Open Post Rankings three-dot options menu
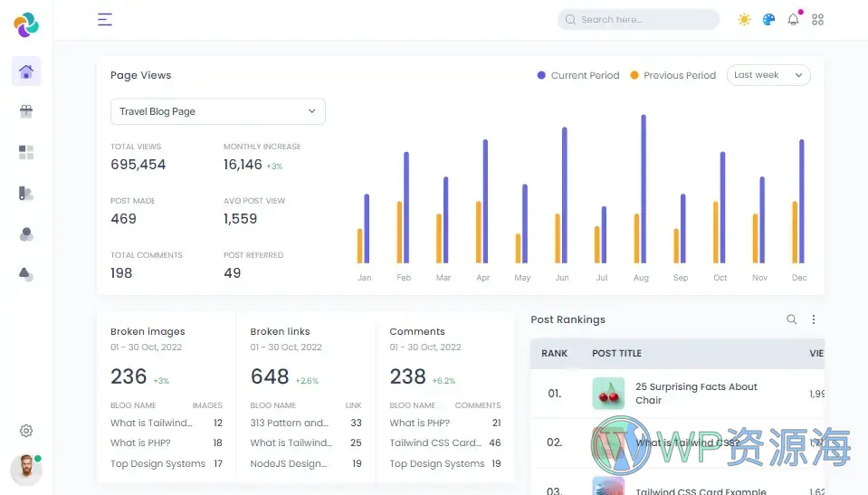 click(x=813, y=319)
